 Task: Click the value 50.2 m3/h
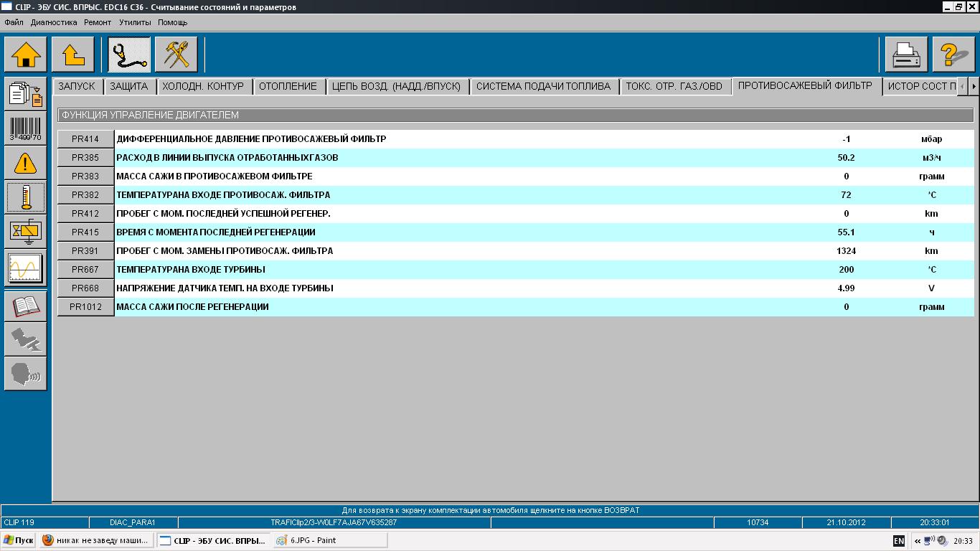click(846, 158)
